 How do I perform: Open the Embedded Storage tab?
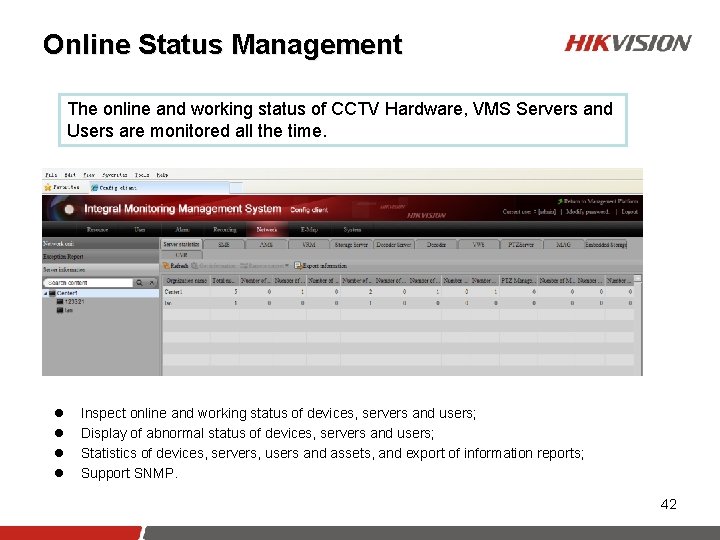[x=606, y=245]
